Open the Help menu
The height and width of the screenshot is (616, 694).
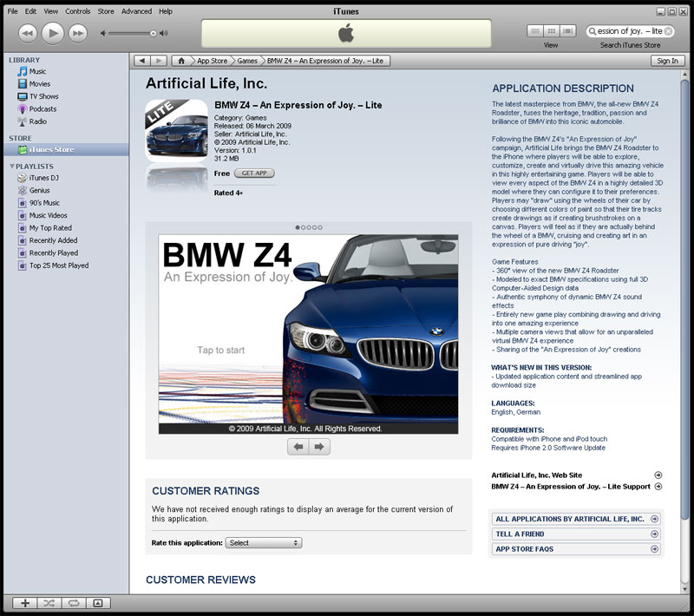[x=166, y=11]
